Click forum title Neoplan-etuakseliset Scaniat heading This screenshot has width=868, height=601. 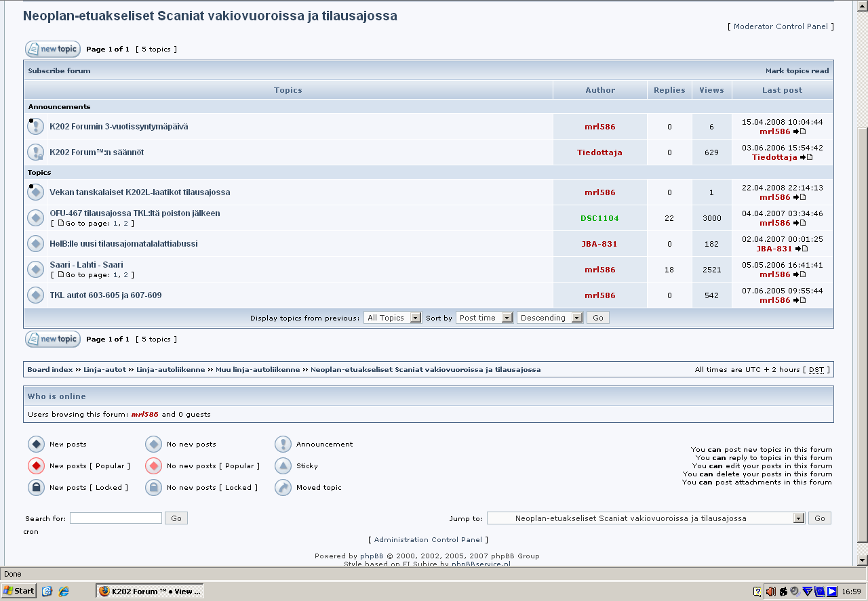coord(210,16)
